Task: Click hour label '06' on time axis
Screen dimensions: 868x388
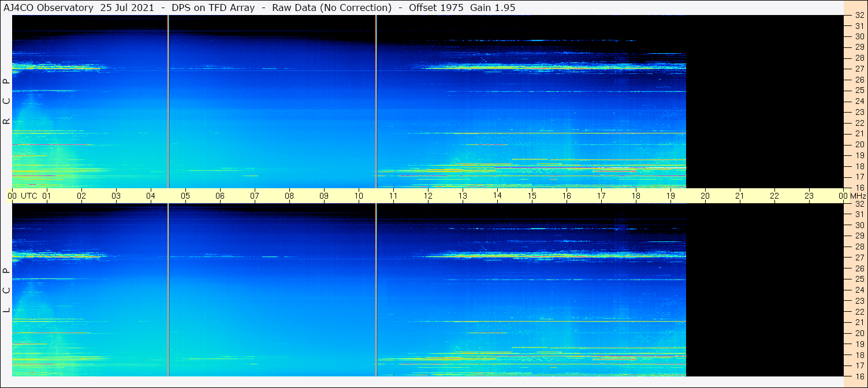Action: click(x=220, y=196)
